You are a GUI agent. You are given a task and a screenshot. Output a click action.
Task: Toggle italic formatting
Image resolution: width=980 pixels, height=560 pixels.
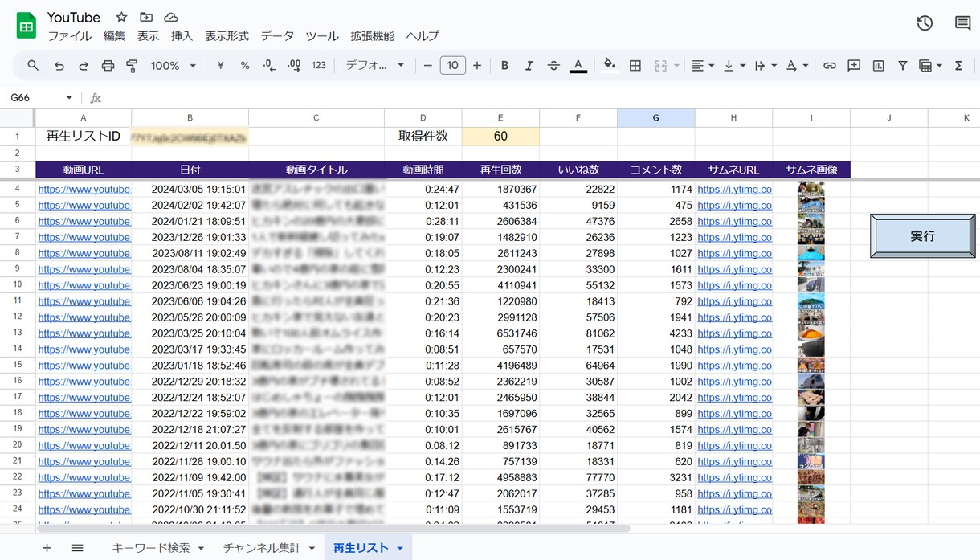click(529, 66)
